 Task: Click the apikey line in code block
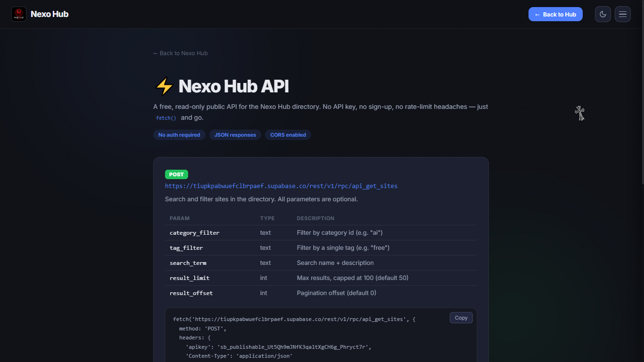[x=279, y=347]
